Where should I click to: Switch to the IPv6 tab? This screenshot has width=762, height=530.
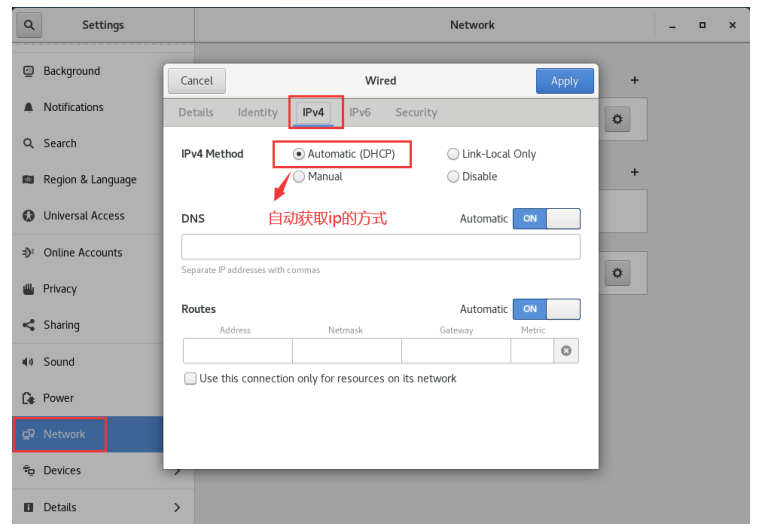pos(360,113)
